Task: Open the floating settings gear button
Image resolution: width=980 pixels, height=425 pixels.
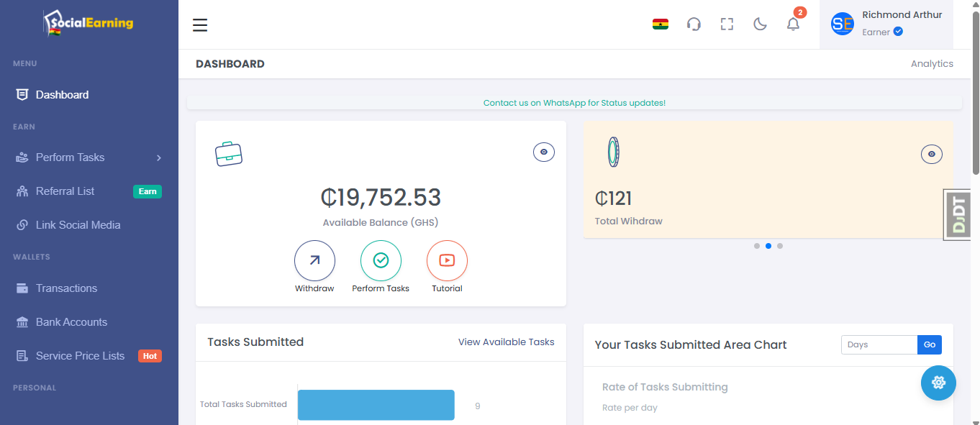Action: [938, 383]
